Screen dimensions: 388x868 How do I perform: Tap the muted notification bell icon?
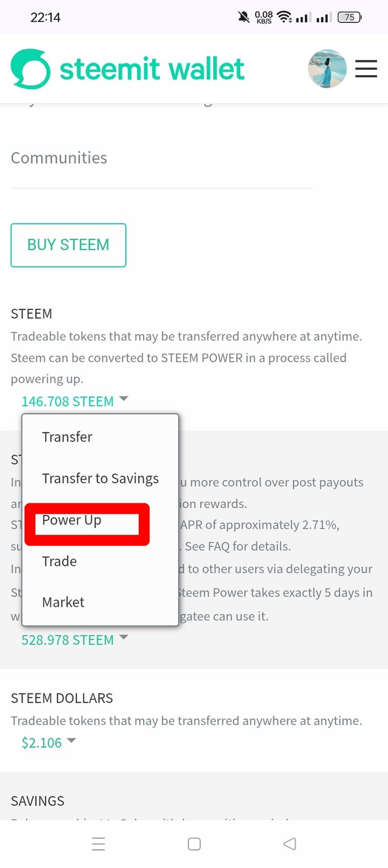pyautogui.click(x=244, y=18)
